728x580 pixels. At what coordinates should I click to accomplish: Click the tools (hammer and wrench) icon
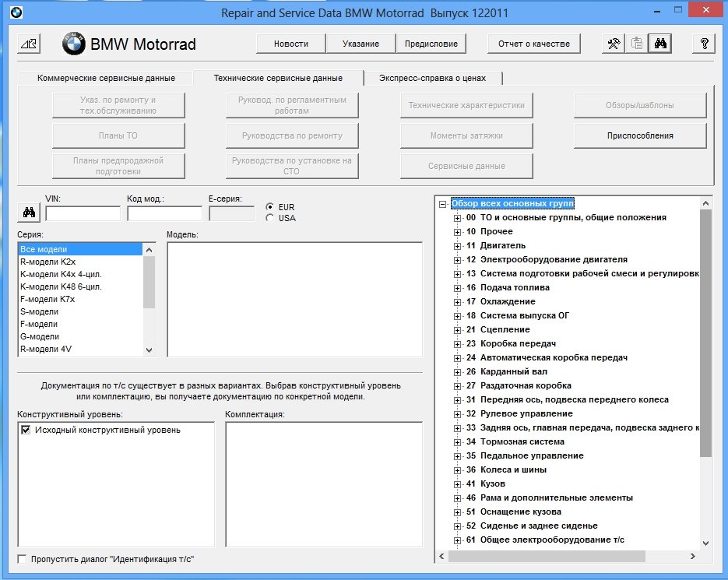click(x=614, y=44)
